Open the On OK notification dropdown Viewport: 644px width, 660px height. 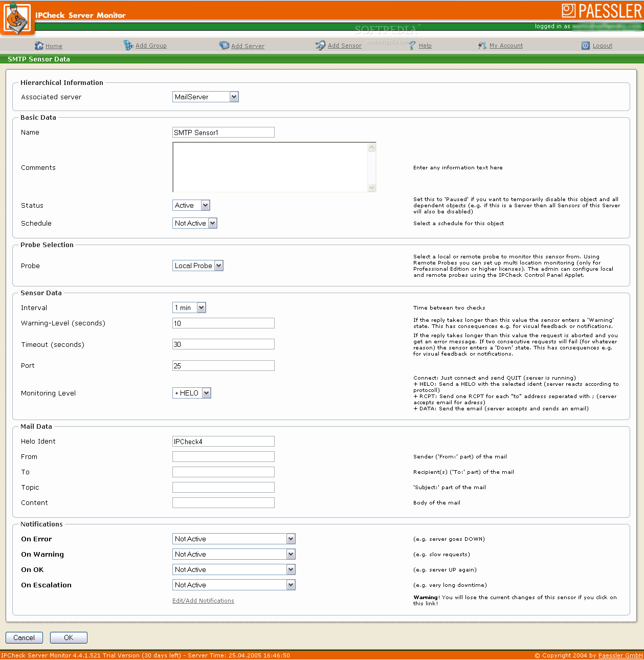pyautogui.click(x=234, y=569)
